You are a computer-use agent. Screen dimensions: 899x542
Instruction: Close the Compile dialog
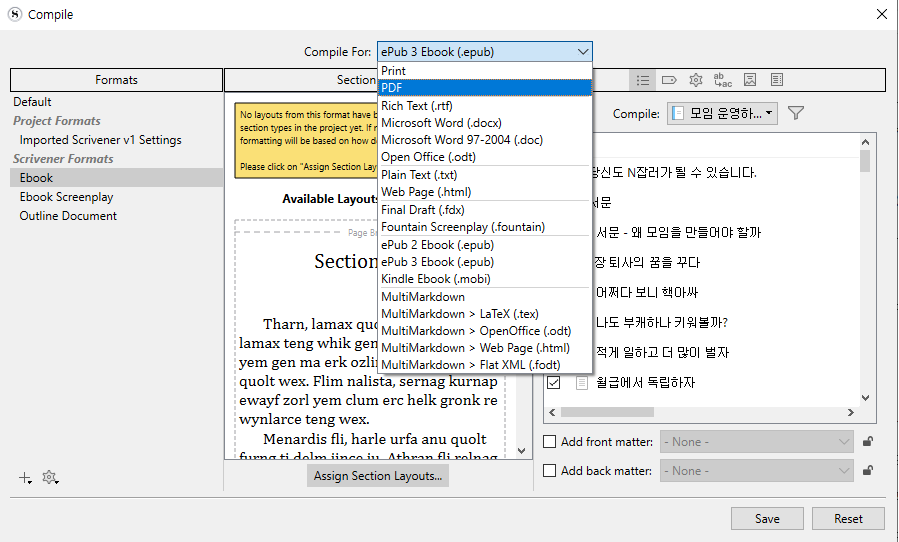tap(882, 14)
